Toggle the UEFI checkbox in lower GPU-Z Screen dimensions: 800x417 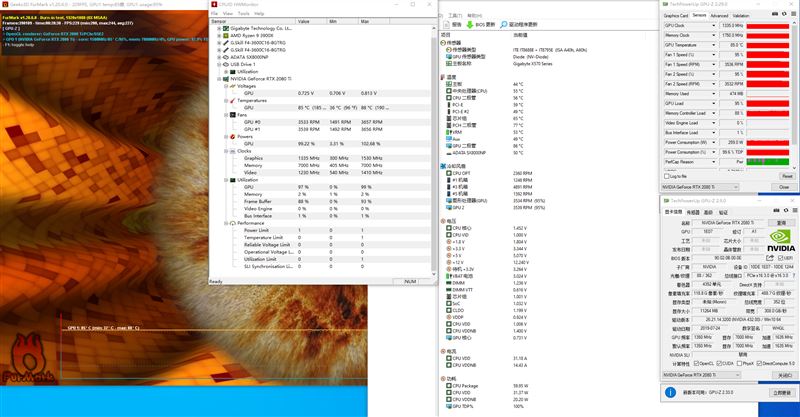780,258
